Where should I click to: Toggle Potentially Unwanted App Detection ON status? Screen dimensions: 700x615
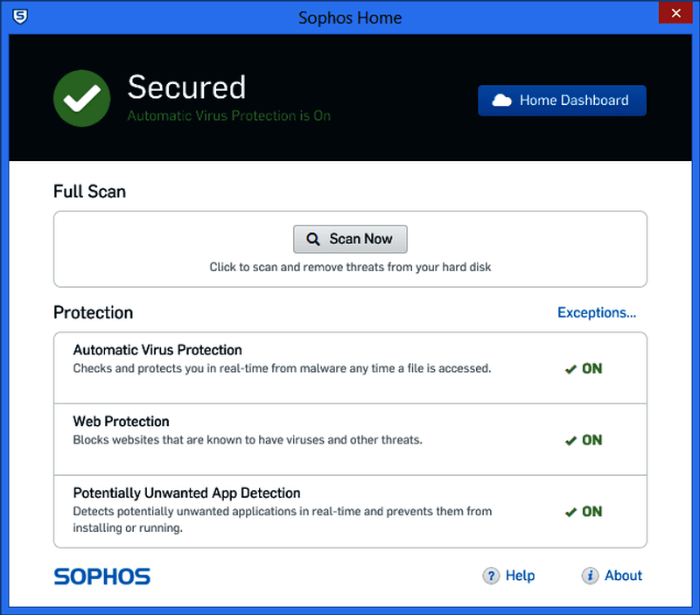point(584,512)
